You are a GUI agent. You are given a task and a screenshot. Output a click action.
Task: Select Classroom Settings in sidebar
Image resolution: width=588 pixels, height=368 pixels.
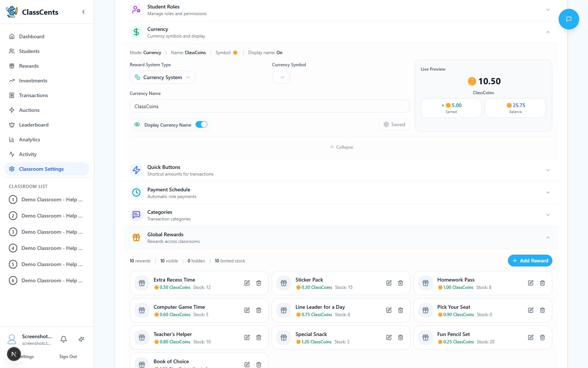click(47, 169)
